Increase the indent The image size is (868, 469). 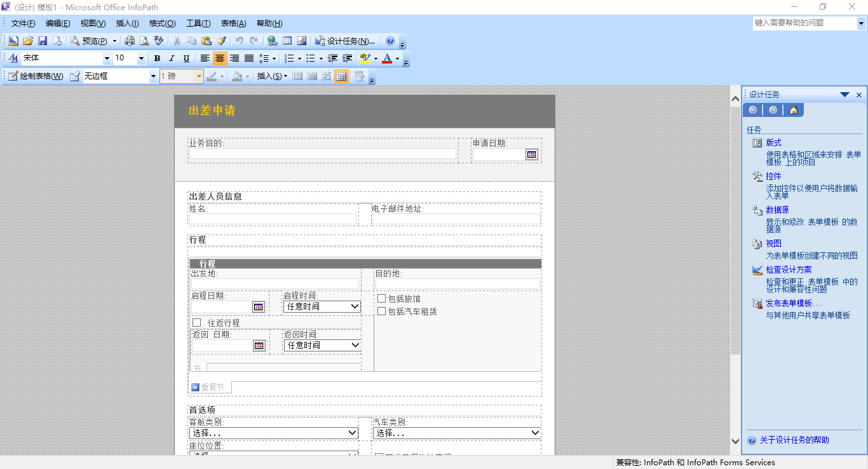347,58
